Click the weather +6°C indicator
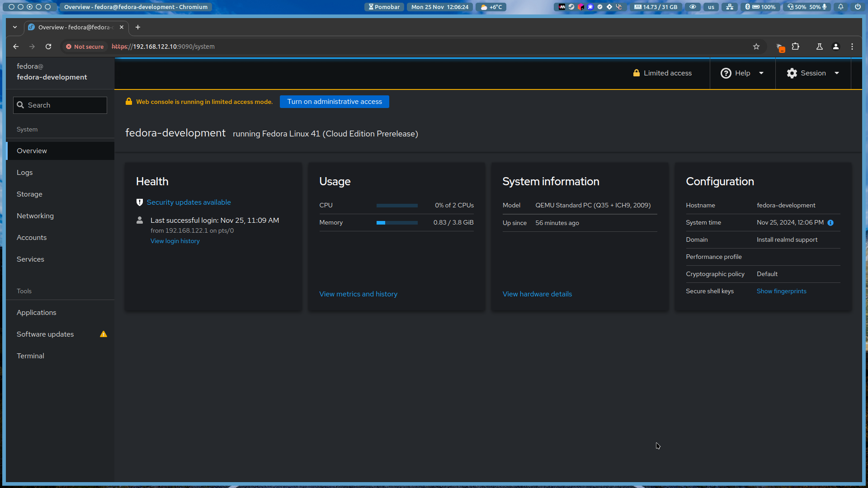This screenshot has height=488, width=868. pyautogui.click(x=491, y=7)
